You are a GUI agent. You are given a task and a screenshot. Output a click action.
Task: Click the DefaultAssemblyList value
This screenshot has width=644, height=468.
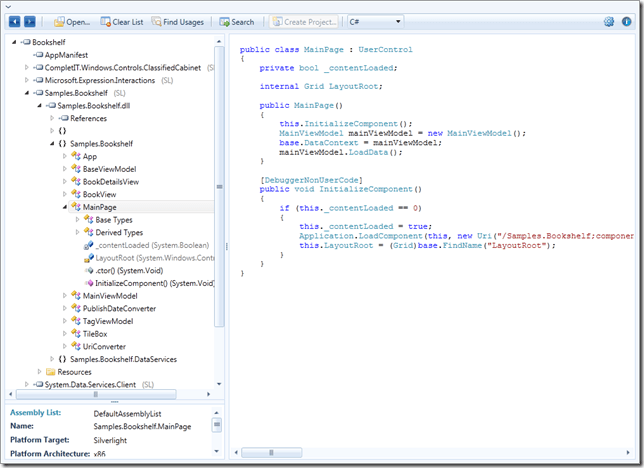(127, 414)
